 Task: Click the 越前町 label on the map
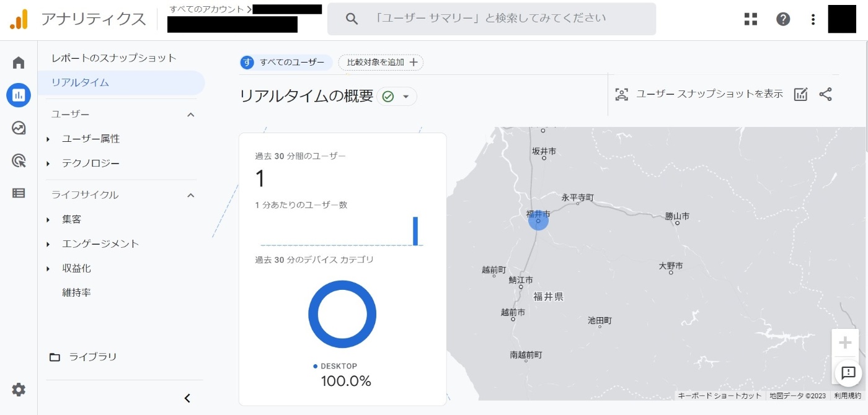(x=494, y=269)
